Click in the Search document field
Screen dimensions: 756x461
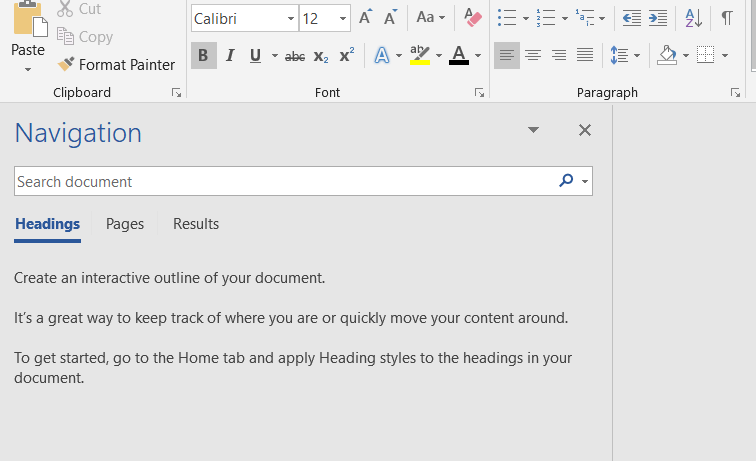(x=280, y=182)
